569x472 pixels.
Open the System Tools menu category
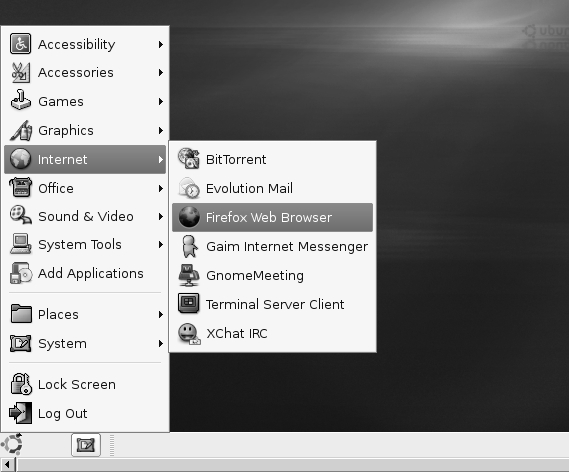[x=85, y=245]
